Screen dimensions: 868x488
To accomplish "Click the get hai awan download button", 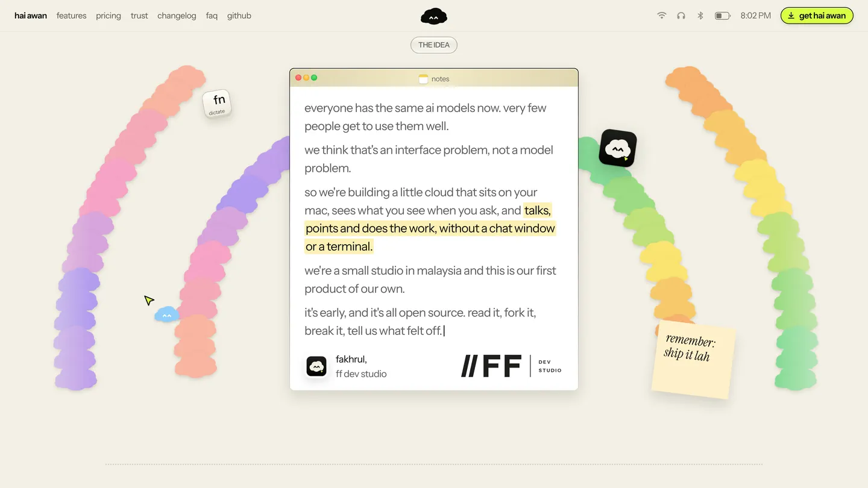I will (x=817, y=16).
